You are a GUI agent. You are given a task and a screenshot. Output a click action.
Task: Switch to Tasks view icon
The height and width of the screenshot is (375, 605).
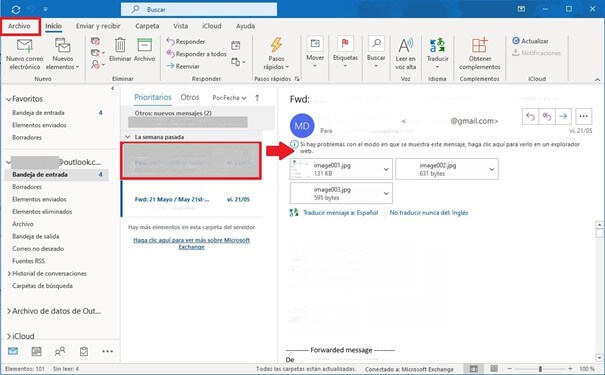point(84,351)
